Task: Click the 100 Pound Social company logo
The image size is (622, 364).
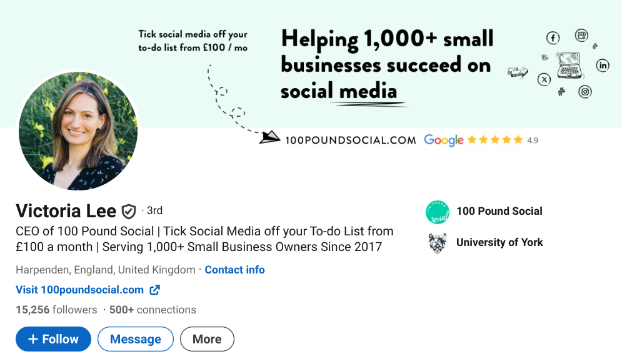Action: 438,211
